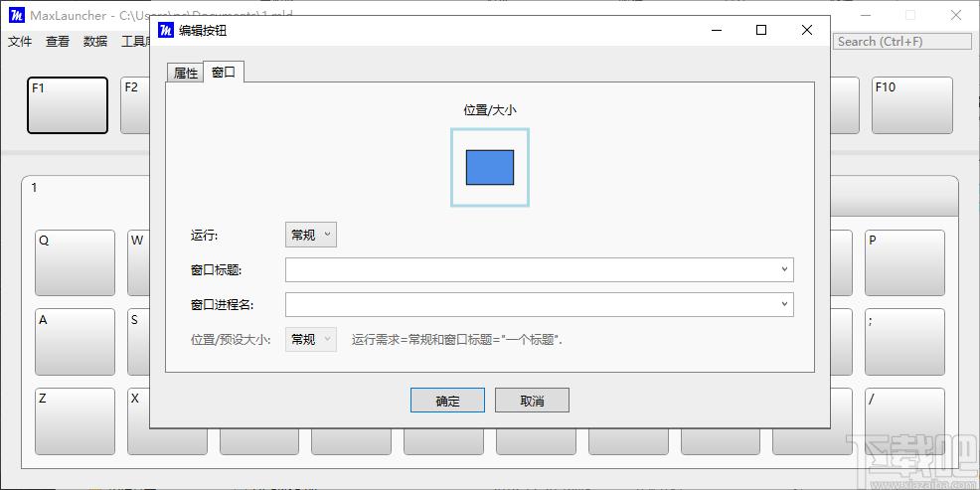Click the blue window position preview rectangle
This screenshot has width=980, height=490.
[490, 168]
